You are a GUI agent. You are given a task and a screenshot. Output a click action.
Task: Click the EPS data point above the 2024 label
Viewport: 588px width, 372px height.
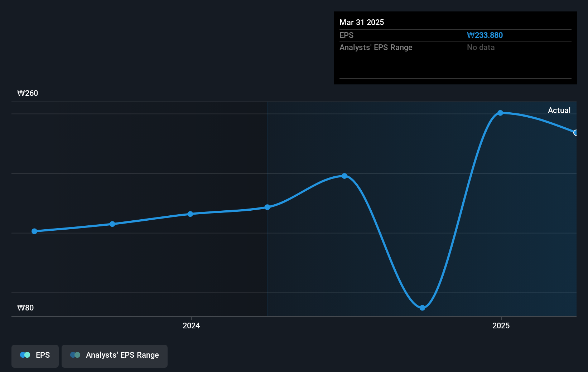pyautogui.click(x=191, y=214)
